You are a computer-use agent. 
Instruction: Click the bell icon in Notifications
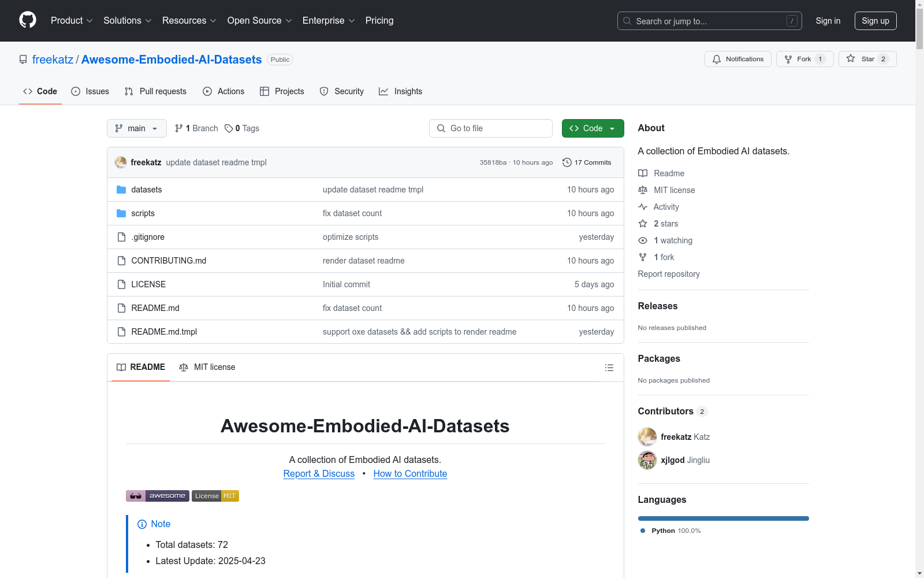coord(717,59)
